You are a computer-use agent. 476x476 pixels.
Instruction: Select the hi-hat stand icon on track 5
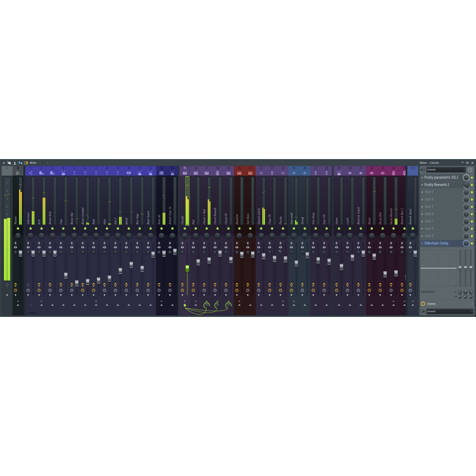[74, 173]
